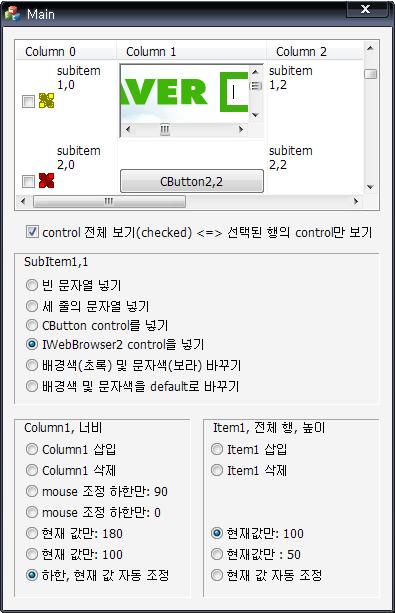Click the app icon in the title bar
This screenshot has height=613, width=395.
tap(13, 13)
